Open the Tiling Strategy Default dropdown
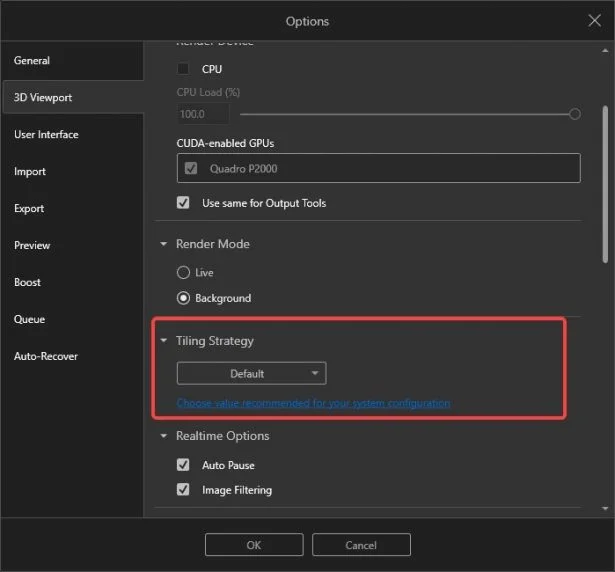The image size is (615, 572). point(251,374)
